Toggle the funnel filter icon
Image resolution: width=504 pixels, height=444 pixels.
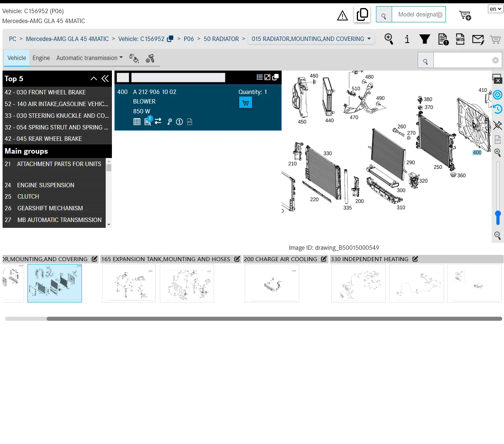425,39
